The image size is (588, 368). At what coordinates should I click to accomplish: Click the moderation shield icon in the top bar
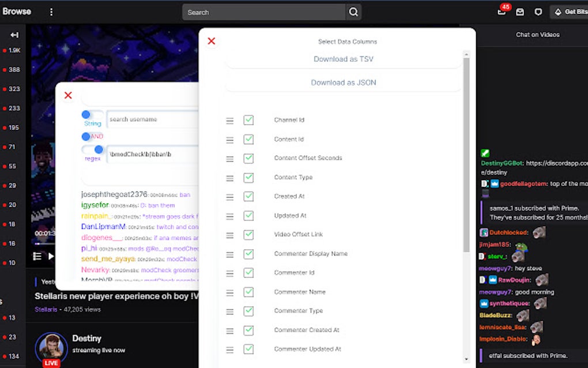pos(538,12)
